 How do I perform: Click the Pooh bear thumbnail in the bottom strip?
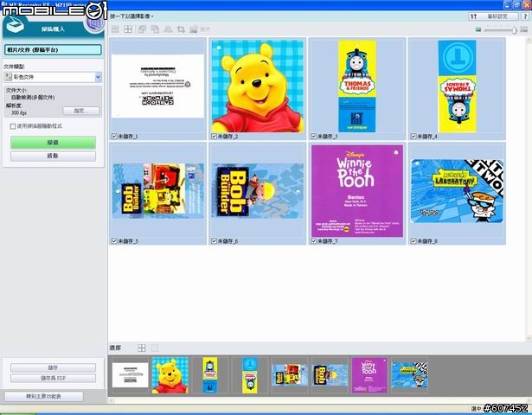coord(170,375)
